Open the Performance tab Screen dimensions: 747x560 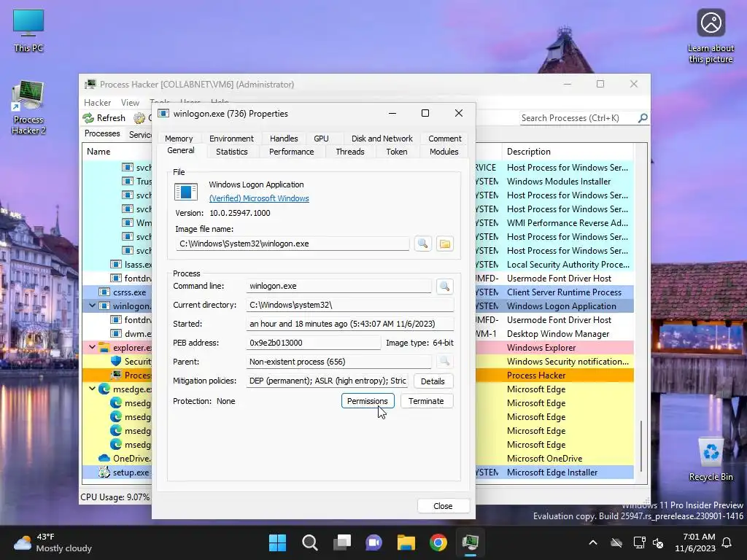point(292,152)
